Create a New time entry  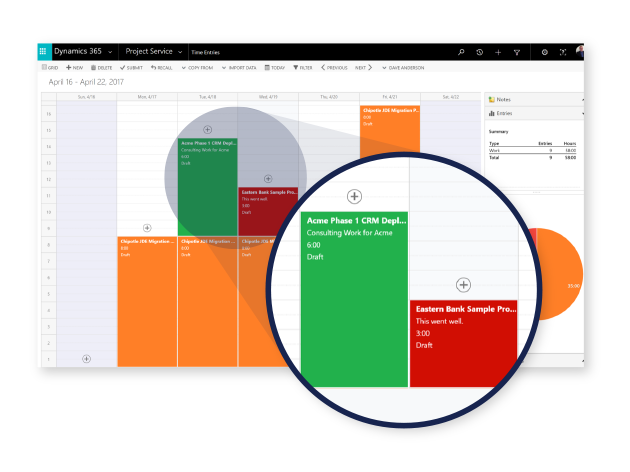(x=74, y=67)
